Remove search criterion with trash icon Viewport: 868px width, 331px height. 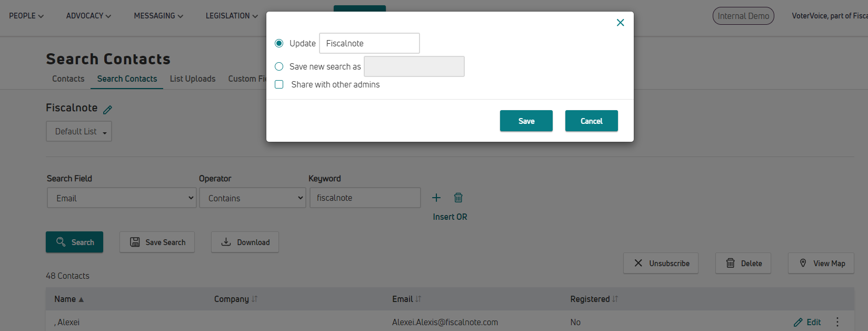click(x=458, y=198)
